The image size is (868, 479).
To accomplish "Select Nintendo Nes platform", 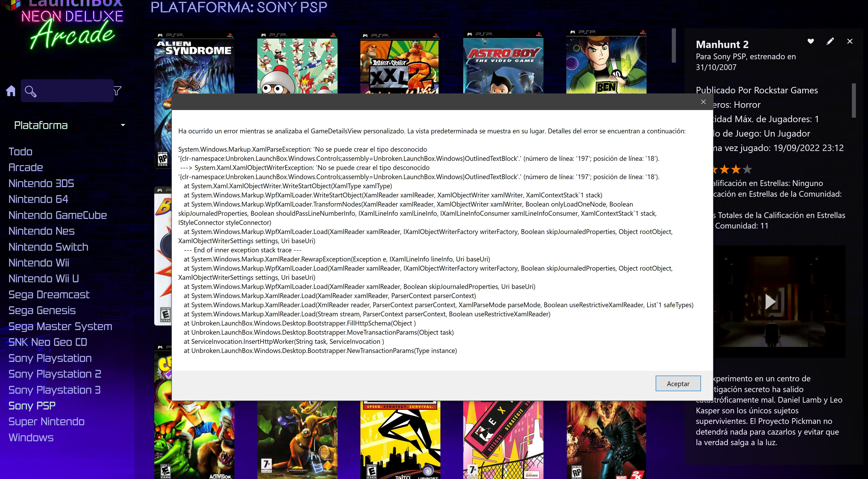I will point(41,231).
